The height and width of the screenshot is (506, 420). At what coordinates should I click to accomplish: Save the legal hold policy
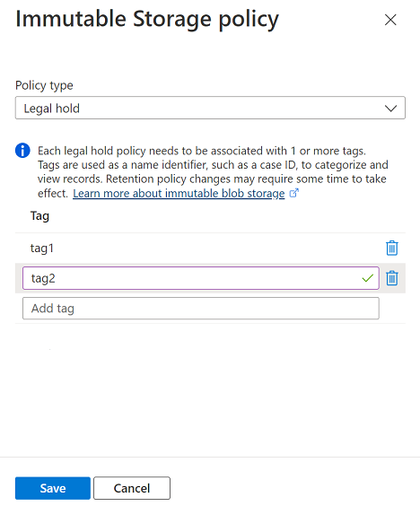click(53, 488)
